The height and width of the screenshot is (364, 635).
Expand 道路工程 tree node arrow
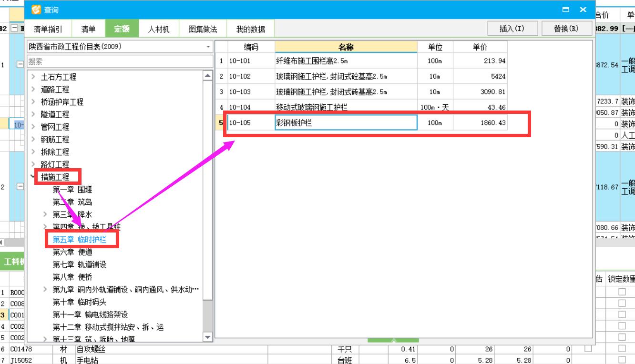click(33, 89)
